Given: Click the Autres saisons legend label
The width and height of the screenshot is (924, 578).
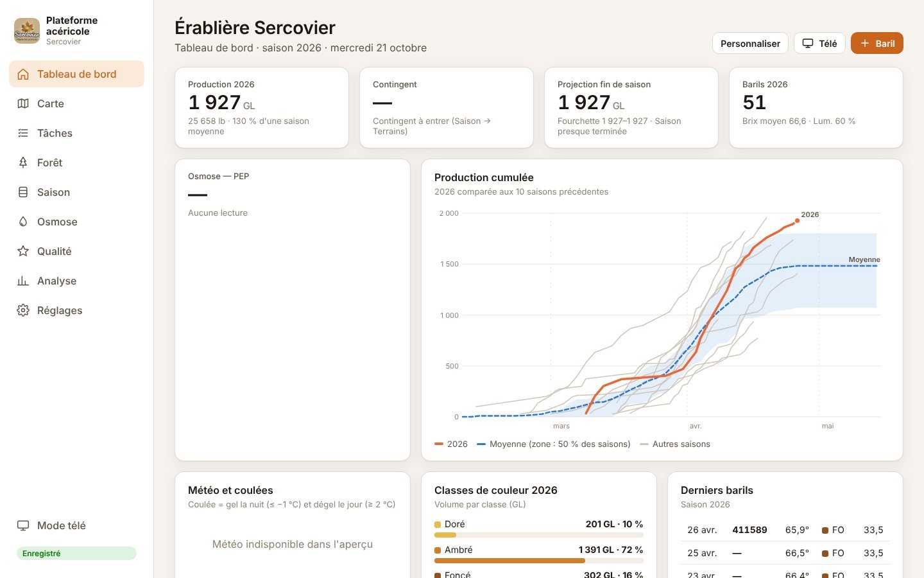Looking at the screenshot, I should point(681,444).
